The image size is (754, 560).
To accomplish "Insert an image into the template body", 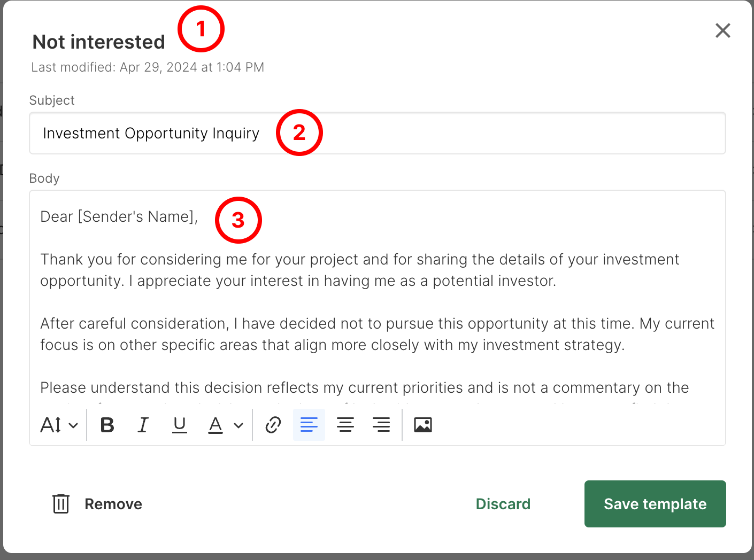I will [423, 425].
